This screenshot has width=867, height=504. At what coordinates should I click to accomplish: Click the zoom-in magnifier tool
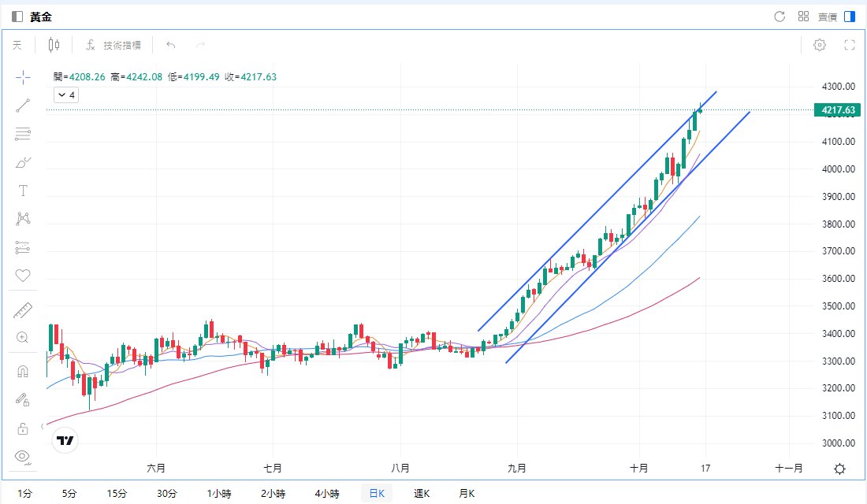click(x=23, y=338)
